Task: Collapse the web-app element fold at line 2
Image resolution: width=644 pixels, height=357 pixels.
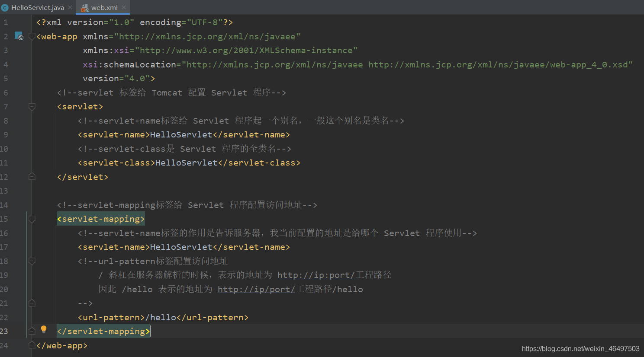Action: pos(32,36)
